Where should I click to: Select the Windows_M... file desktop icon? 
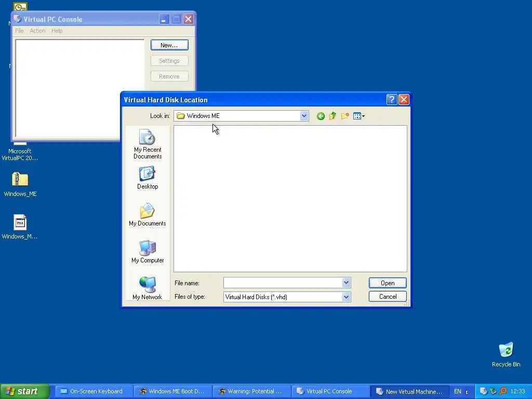tap(20, 227)
